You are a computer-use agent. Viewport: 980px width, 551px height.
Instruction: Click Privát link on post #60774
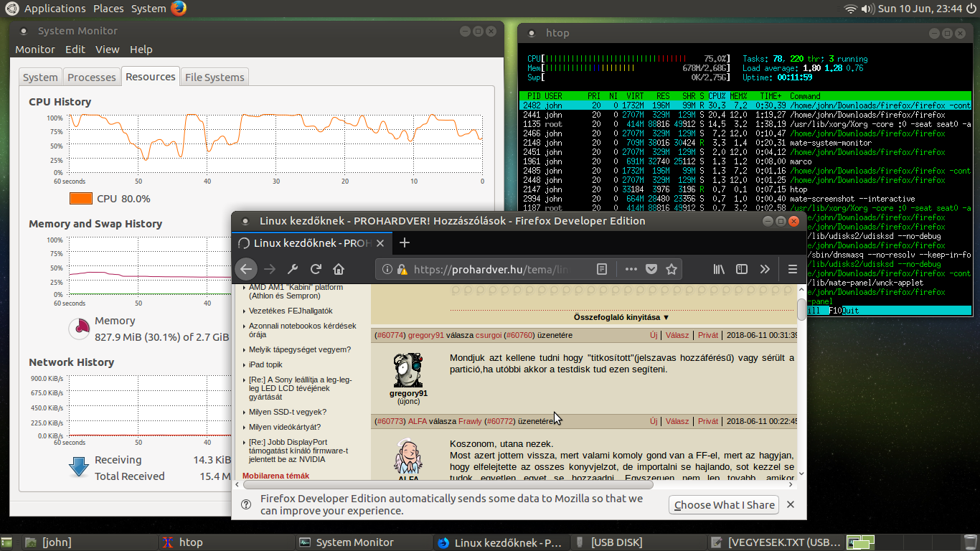coord(708,335)
